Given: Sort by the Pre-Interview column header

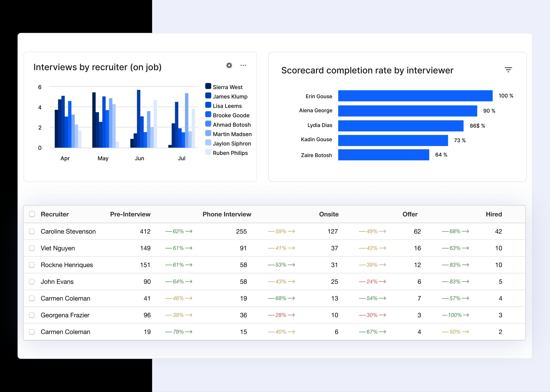Looking at the screenshot, I should click(130, 214).
